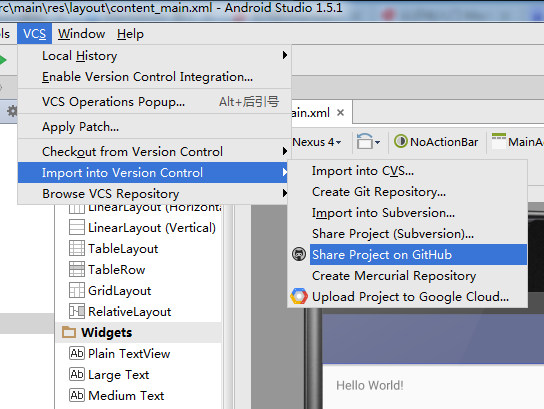This screenshot has height=409, width=544.
Task: Expand Local History submenu
Action: 154,56
